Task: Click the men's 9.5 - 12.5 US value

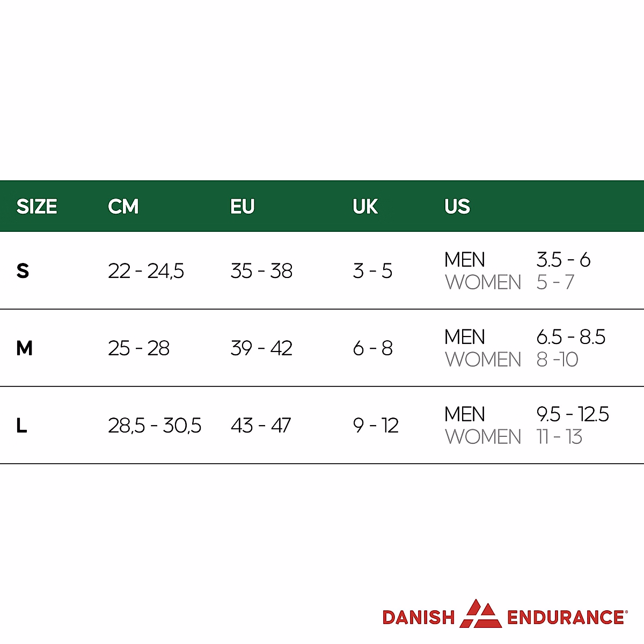Action: click(572, 414)
